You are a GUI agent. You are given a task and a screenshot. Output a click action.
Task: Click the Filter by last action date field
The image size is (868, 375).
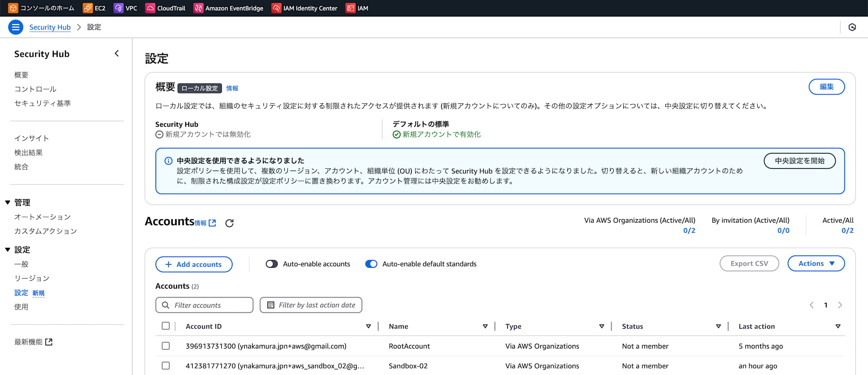tap(311, 305)
